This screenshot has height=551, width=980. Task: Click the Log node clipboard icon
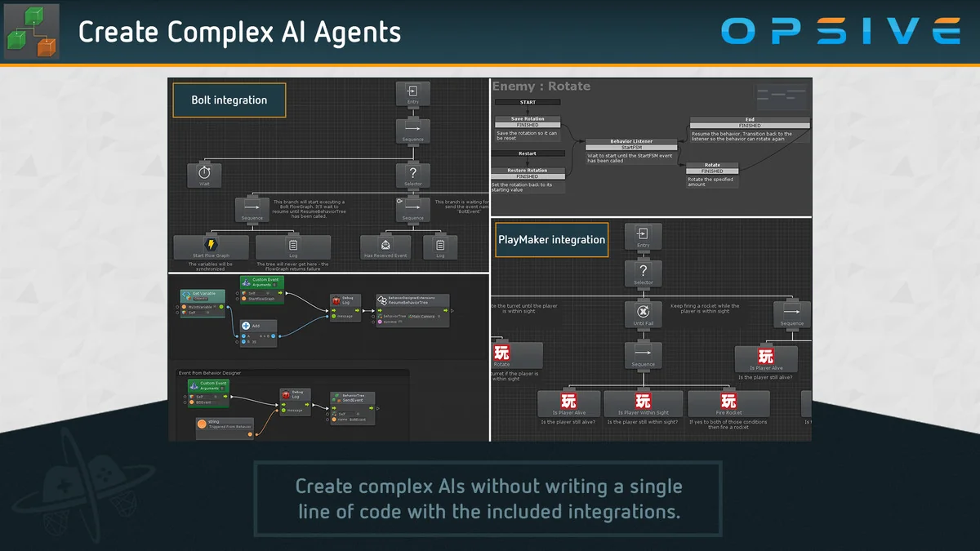tap(293, 244)
